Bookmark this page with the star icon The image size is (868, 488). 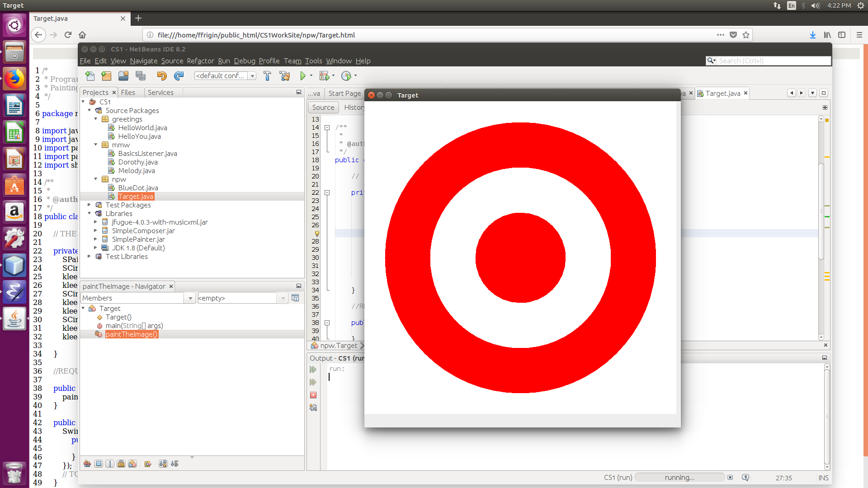pyautogui.click(x=746, y=35)
